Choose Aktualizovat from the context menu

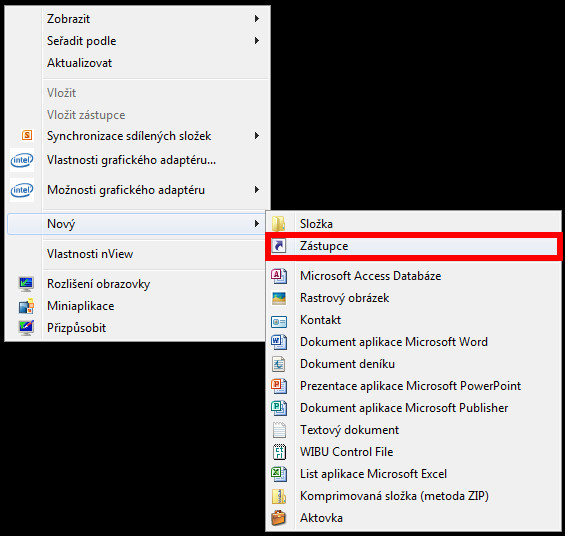[x=80, y=63]
